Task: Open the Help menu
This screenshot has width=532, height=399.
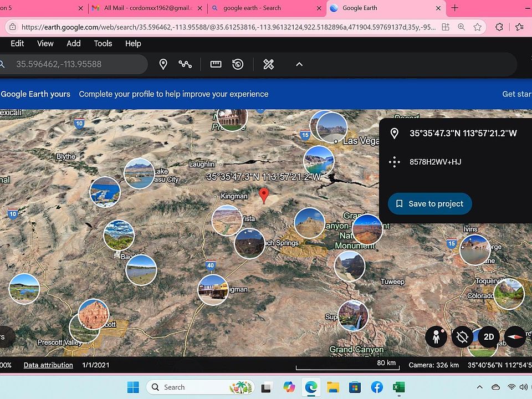Action: (x=133, y=43)
